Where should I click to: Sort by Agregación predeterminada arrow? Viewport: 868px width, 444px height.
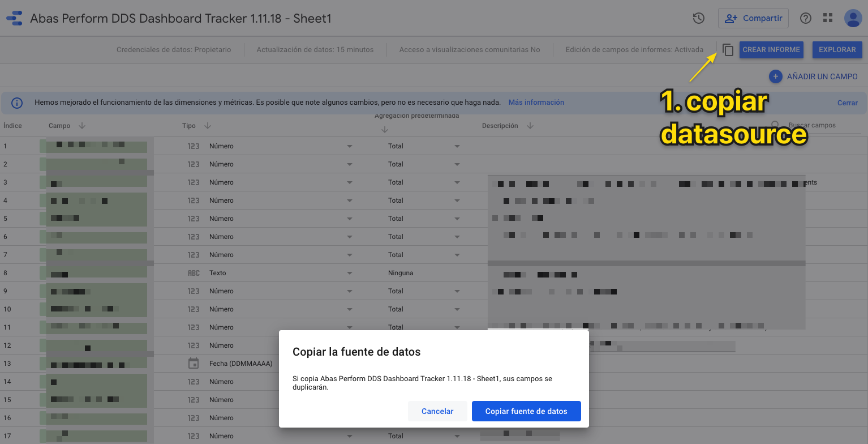[x=385, y=129]
